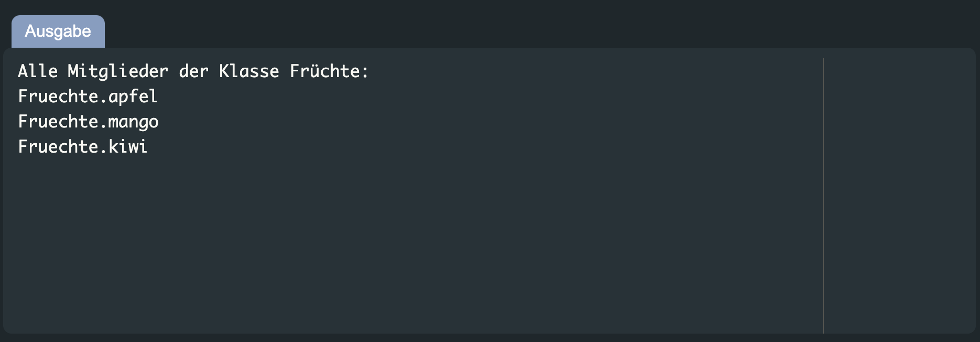Click the heading Alle Mitglieder der Klasse Früchte

click(193, 71)
